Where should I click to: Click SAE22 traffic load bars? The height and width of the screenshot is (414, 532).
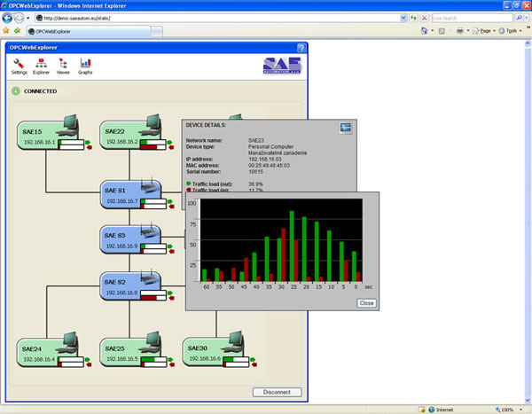click(153, 145)
